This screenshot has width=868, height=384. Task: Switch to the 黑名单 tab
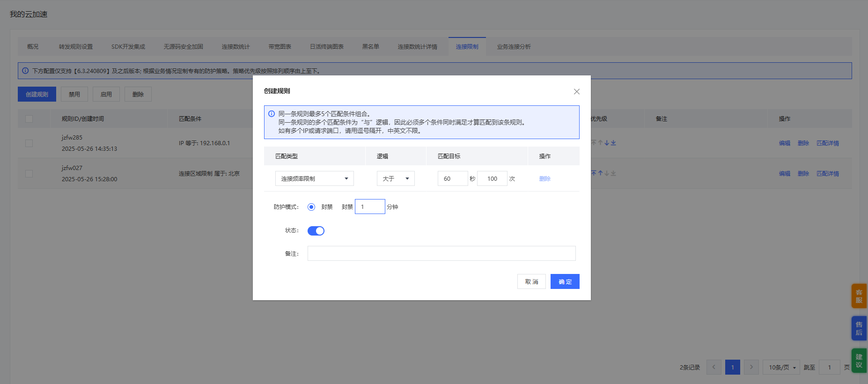[x=371, y=47]
